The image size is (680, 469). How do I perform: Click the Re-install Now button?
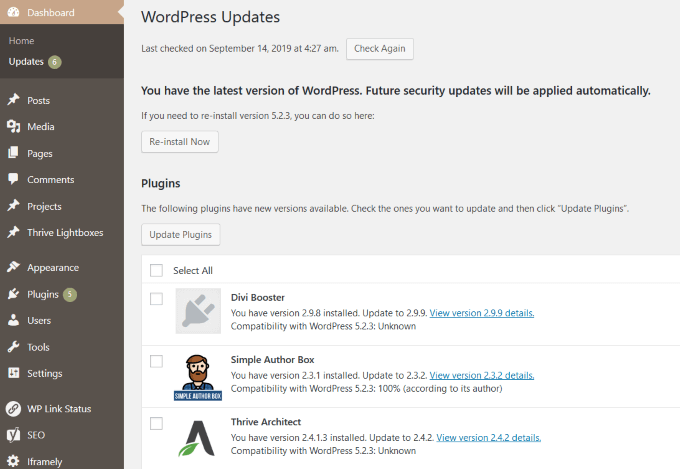[180, 142]
